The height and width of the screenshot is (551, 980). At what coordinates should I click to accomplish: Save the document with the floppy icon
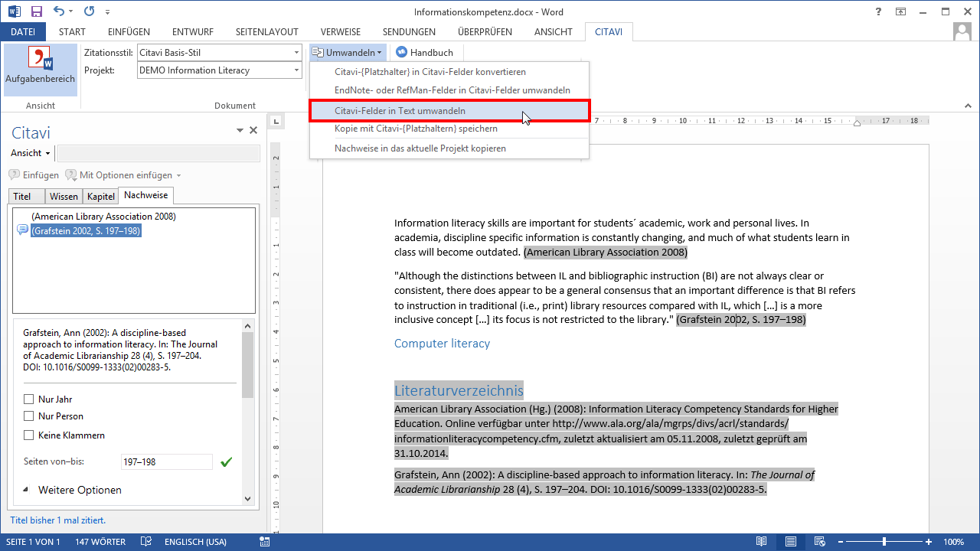point(37,11)
